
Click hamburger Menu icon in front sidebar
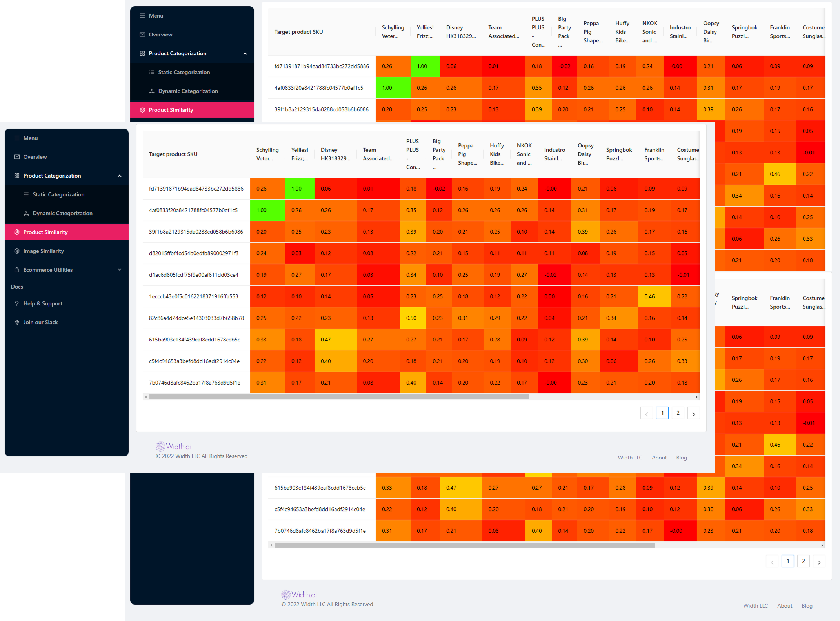(x=17, y=138)
